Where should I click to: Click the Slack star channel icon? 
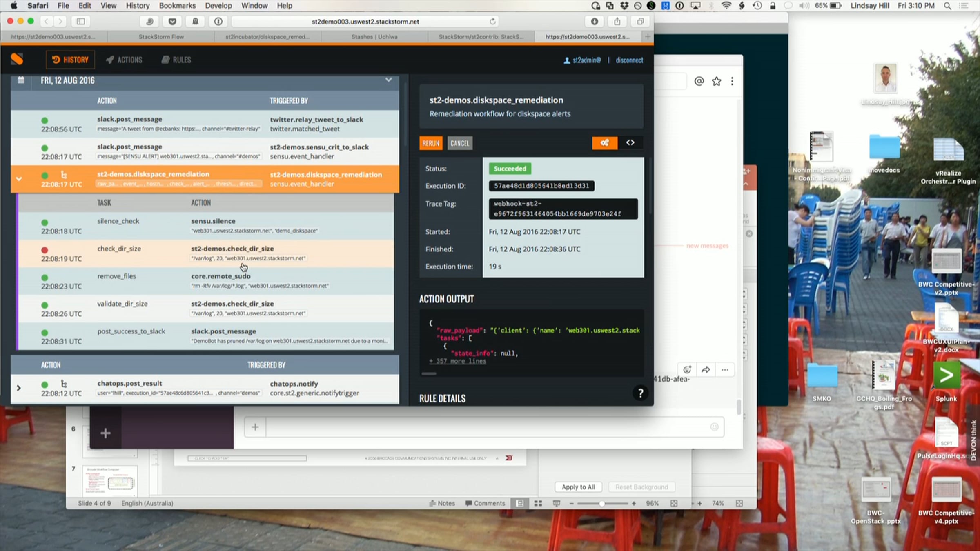(x=716, y=81)
